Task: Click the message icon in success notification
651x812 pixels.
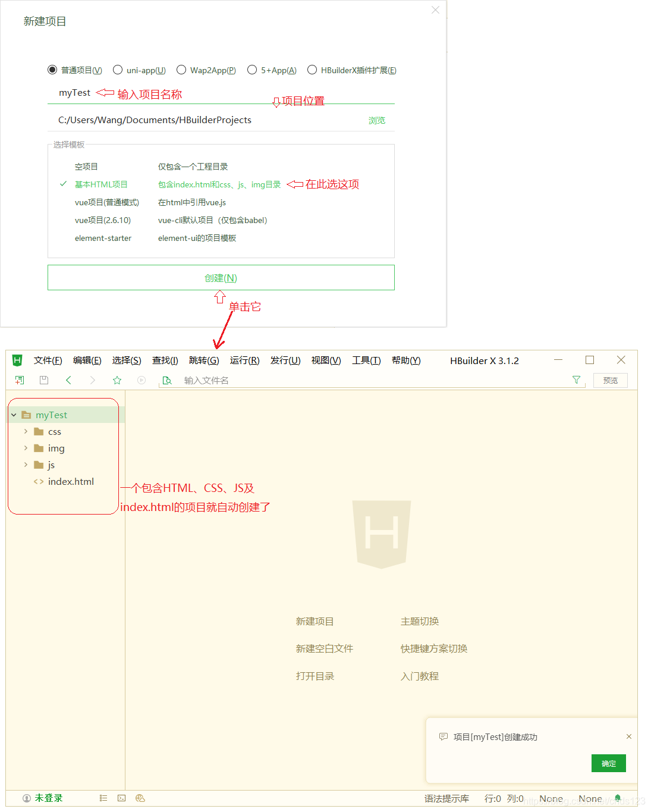Action: tap(443, 736)
